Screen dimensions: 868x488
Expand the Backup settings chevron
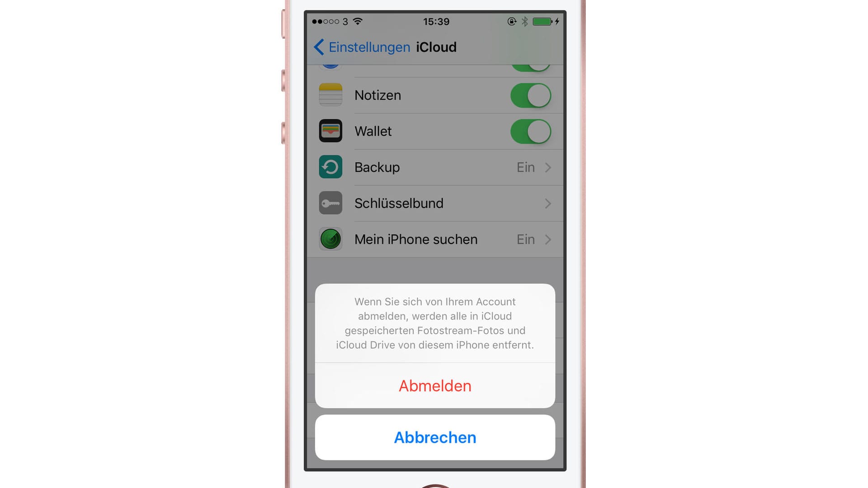pos(548,168)
